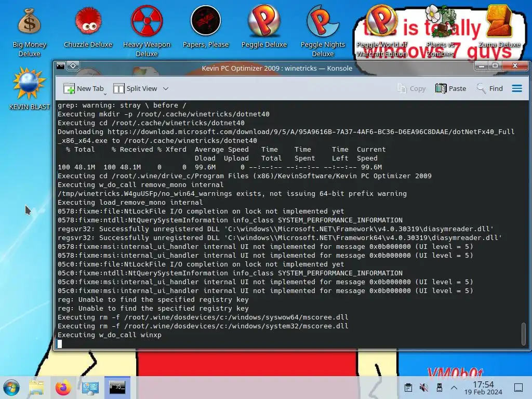Click the Konsole title bar text
Screen dimensions: 532x399
(277, 68)
